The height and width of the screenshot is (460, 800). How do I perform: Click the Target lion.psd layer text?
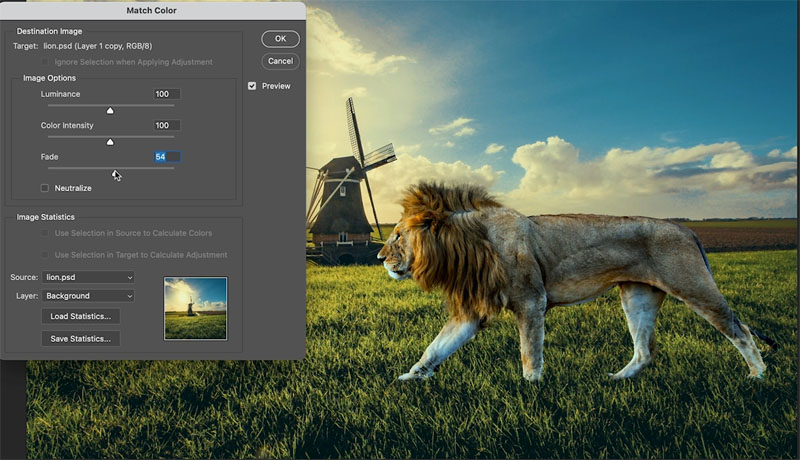(x=97, y=46)
